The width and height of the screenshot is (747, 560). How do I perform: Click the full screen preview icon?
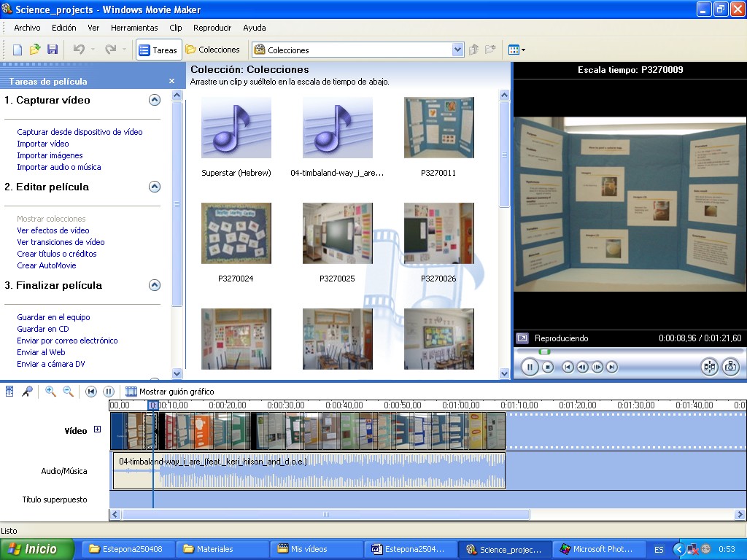[522, 338]
